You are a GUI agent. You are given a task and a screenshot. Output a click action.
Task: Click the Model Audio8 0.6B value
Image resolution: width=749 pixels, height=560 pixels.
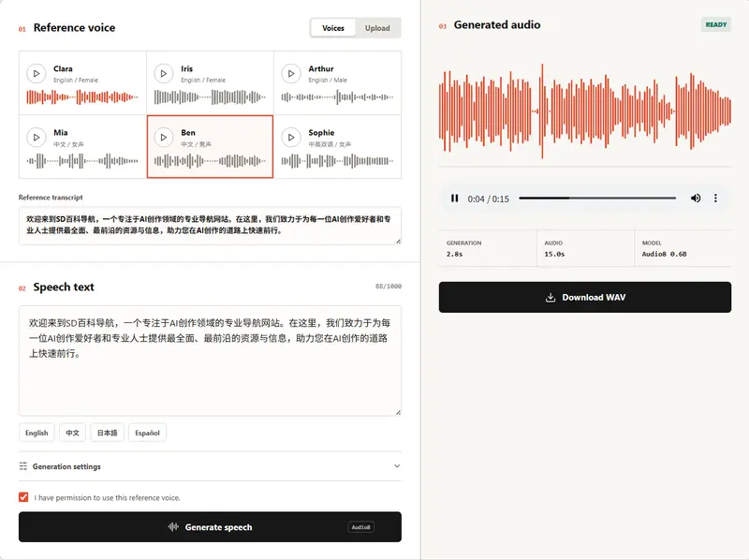tap(664, 254)
